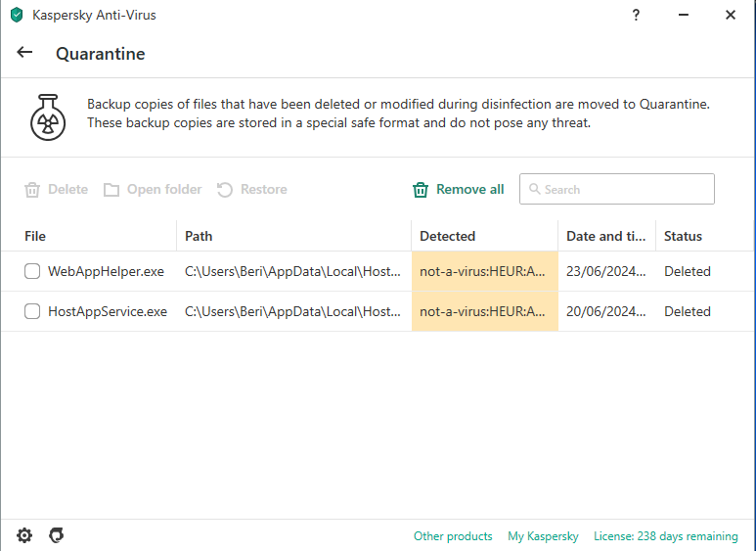Open the My Kaspersky link
Image resolution: width=756 pixels, height=551 pixels.
point(543,536)
